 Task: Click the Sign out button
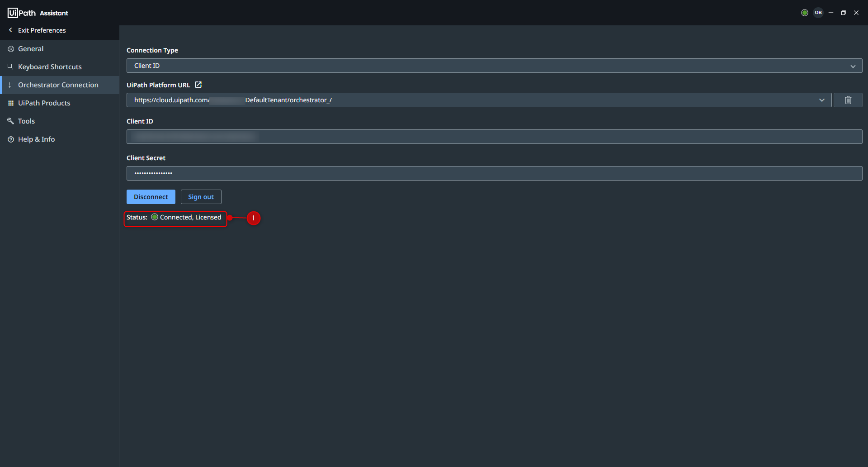point(201,197)
